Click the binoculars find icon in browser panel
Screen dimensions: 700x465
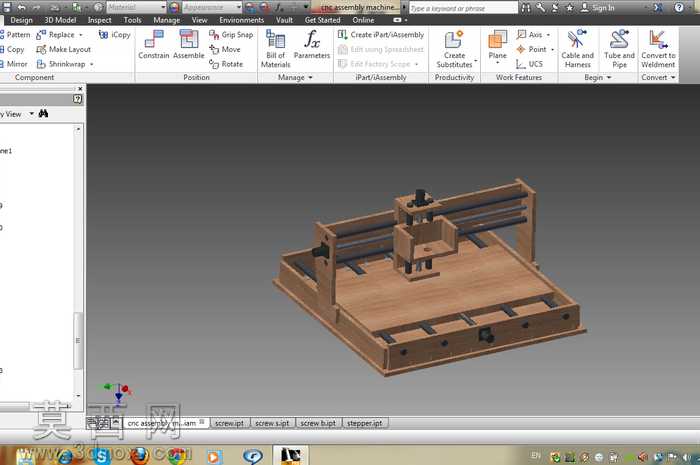43,114
